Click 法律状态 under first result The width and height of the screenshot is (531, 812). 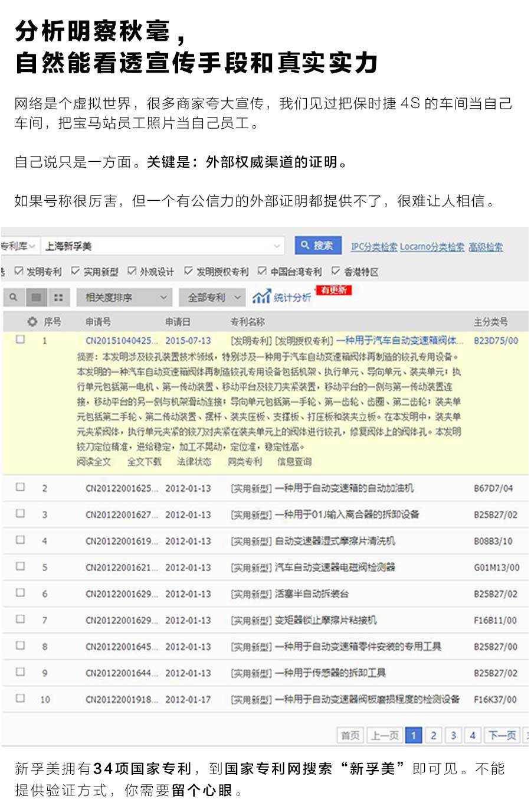(194, 462)
